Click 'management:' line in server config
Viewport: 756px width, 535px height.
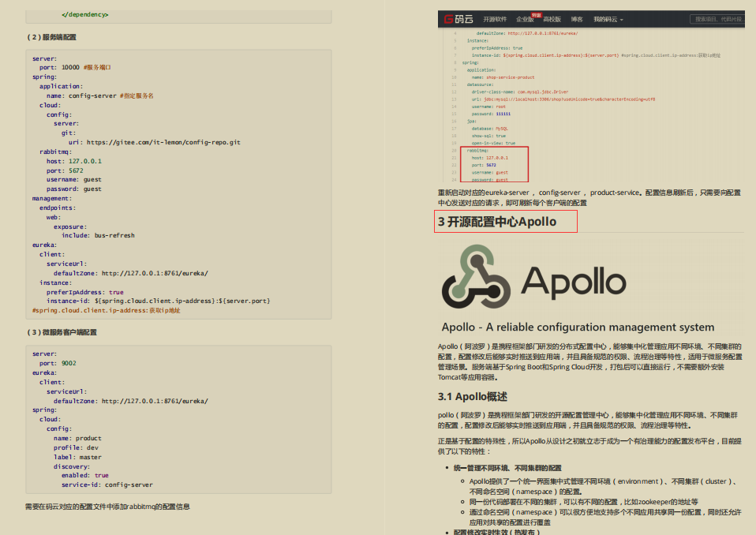[x=52, y=198]
